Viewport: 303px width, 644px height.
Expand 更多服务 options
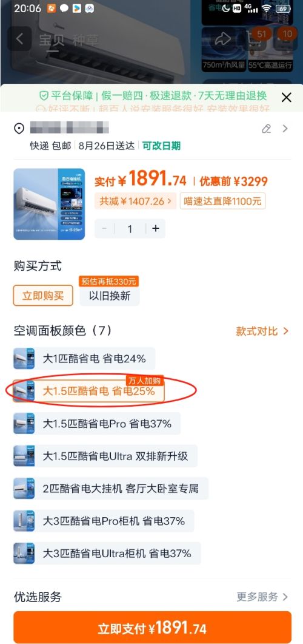[x=262, y=597]
